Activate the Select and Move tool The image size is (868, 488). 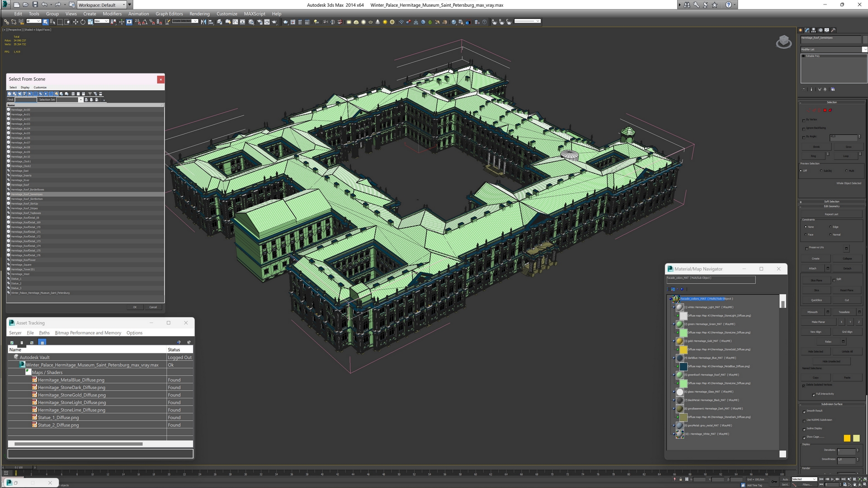point(75,22)
